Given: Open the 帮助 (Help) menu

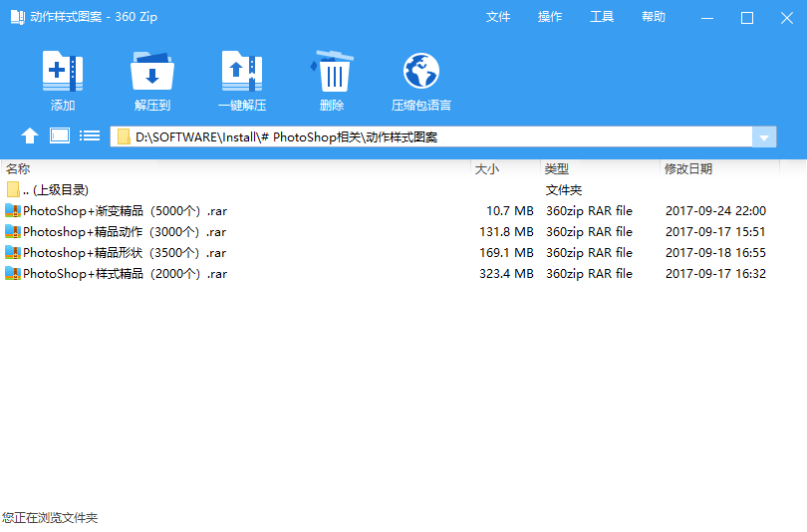Looking at the screenshot, I should click(x=654, y=17).
